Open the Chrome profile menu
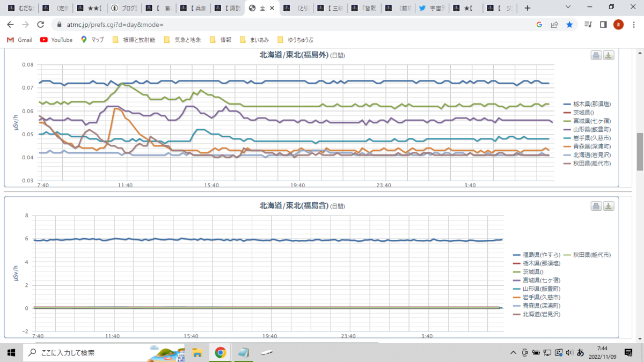 tap(618, 25)
